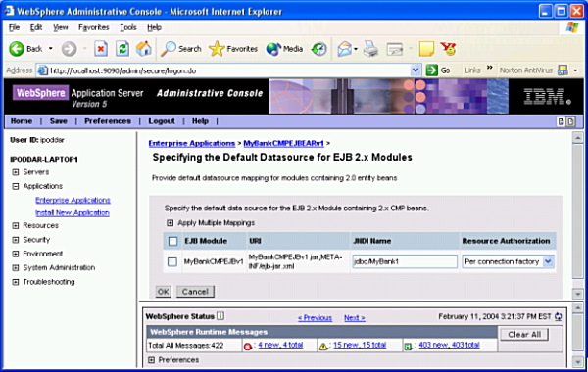This screenshot has height=372, width=588.
Task: Click the Previous link in WebSphere Status
Action: tap(315, 318)
